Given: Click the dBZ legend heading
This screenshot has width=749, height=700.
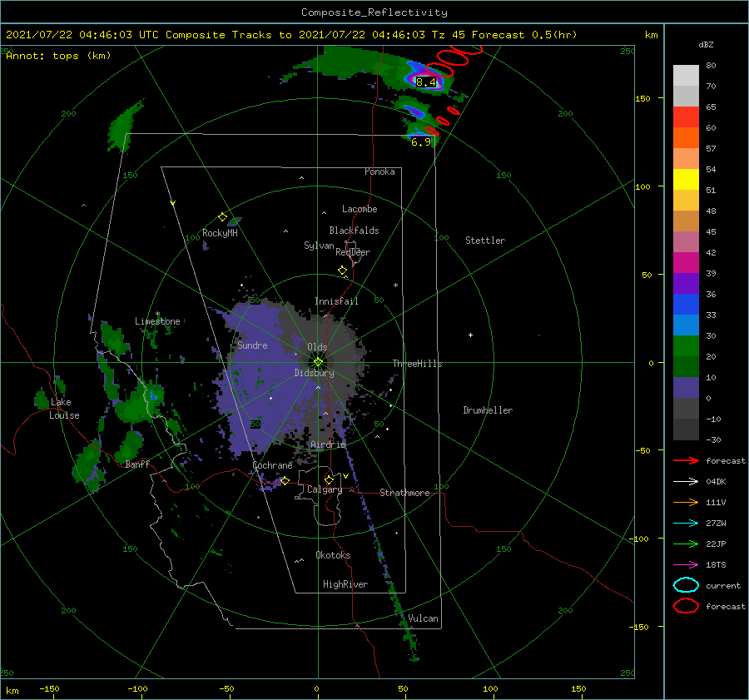Looking at the screenshot, I should point(706,44).
